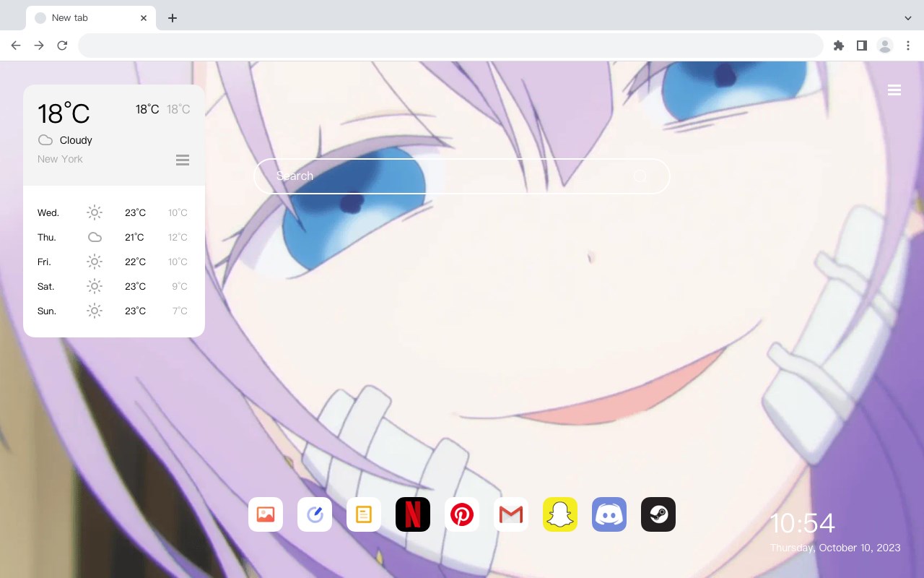Viewport: 924px width, 578px height.
Task: Select the Wed. forecast day label
Action: (48, 212)
